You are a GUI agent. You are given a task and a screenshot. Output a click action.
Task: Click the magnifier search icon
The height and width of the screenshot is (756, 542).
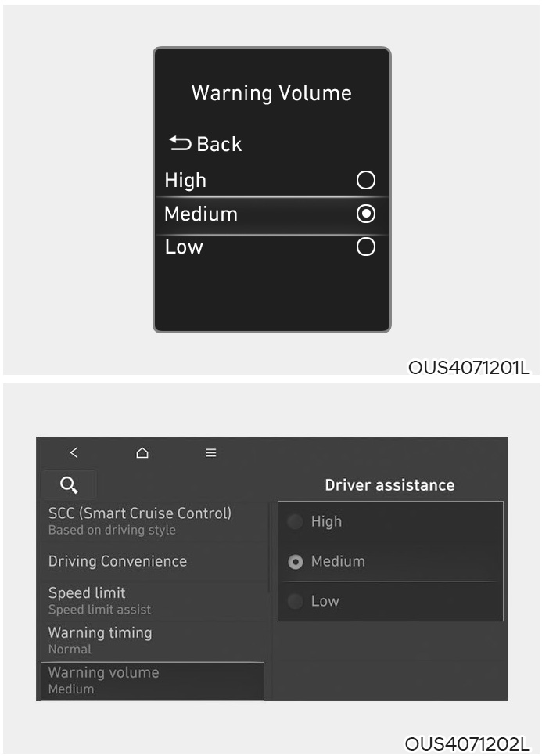[69, 484]
